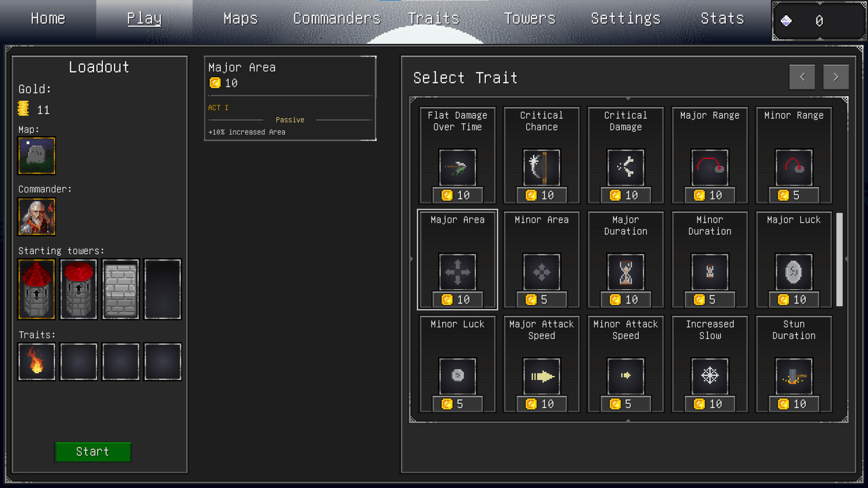Pick the Major Duration hourglass icon

[x=625, y=272]
